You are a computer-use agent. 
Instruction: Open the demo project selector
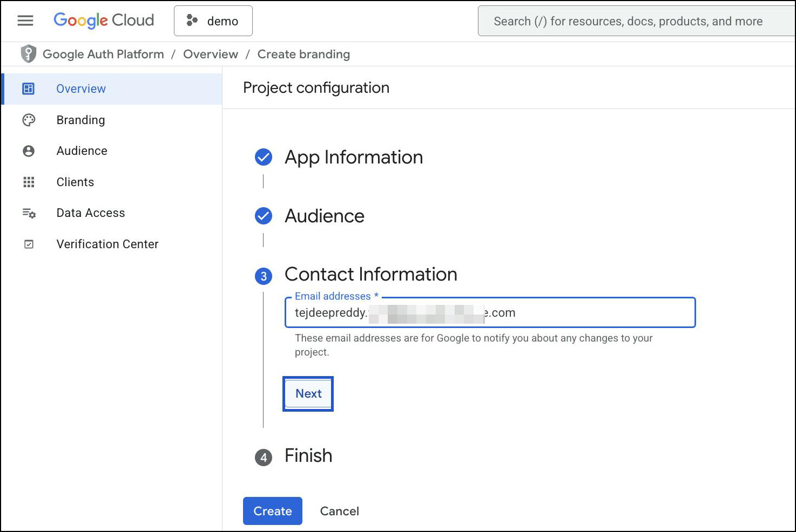tap(213, 21)
